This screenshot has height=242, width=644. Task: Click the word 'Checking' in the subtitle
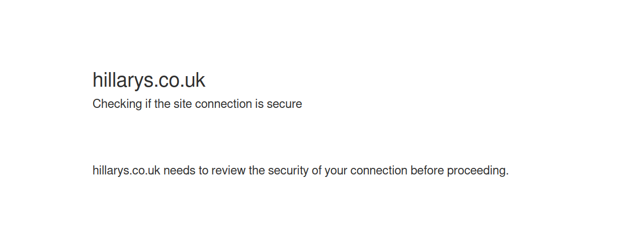(x=117, y=104)
